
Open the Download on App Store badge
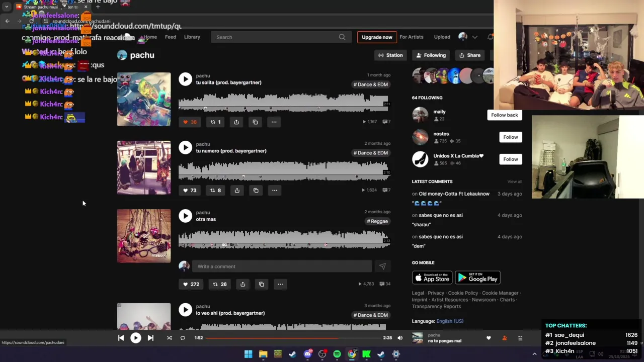[x=432, y=278]
